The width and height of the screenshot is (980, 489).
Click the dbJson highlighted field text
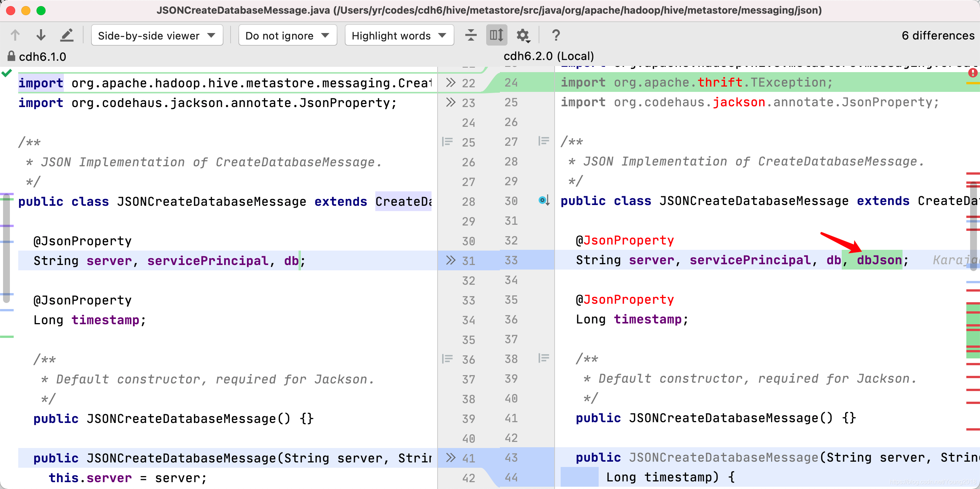879,260
